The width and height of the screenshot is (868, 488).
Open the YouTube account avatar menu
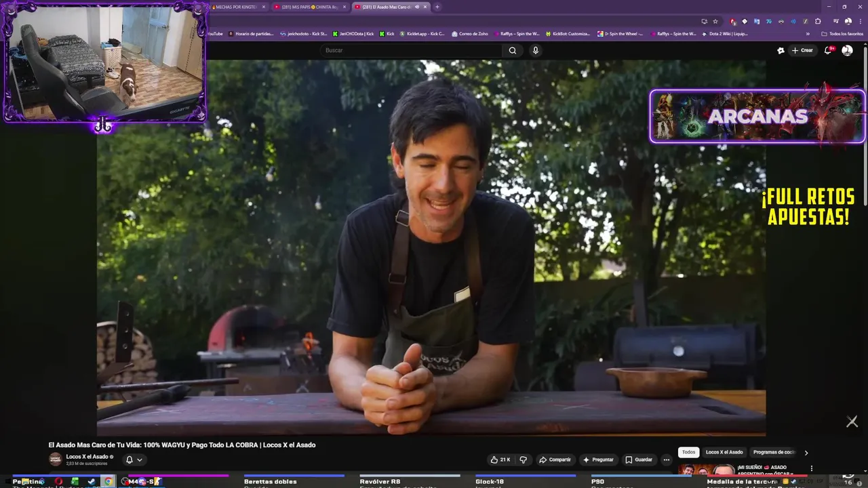(847, 50)
